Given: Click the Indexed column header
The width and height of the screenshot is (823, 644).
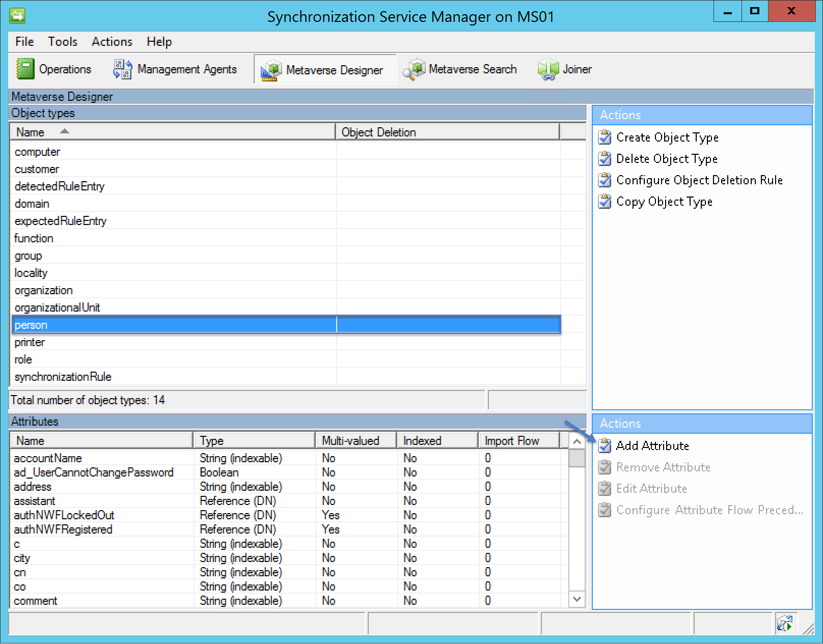Looking at the screenshot, I should (x=437, y=441).
